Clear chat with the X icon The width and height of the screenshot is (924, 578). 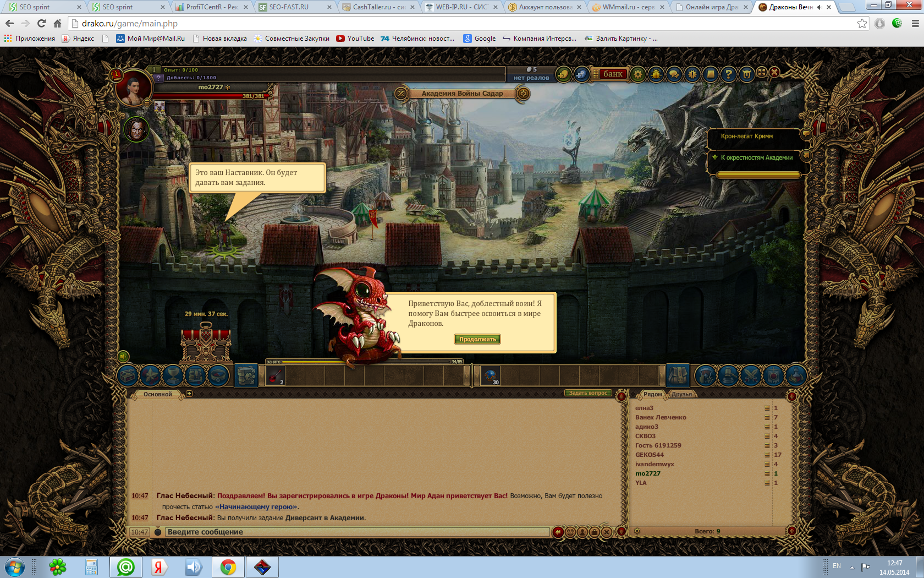(607, 532)
